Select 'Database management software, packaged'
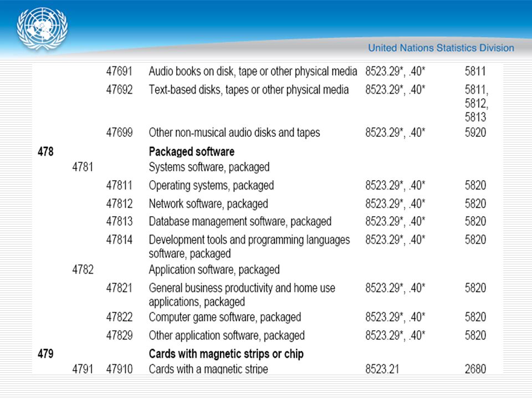 coord(240,221)
